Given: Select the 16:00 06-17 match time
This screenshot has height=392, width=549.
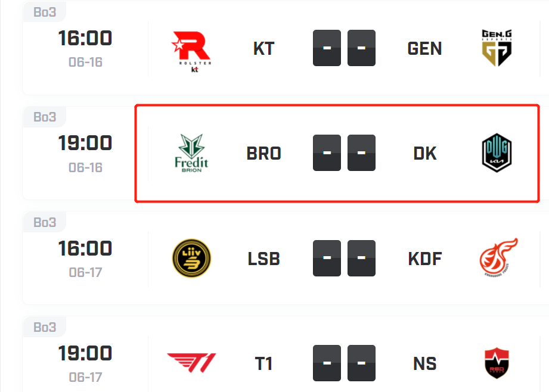Looking at the screenshot, I should [85, 259].
